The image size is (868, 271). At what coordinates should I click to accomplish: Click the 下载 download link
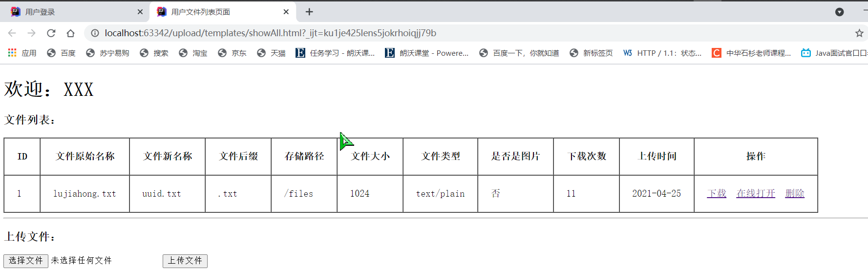pos(717,193)
